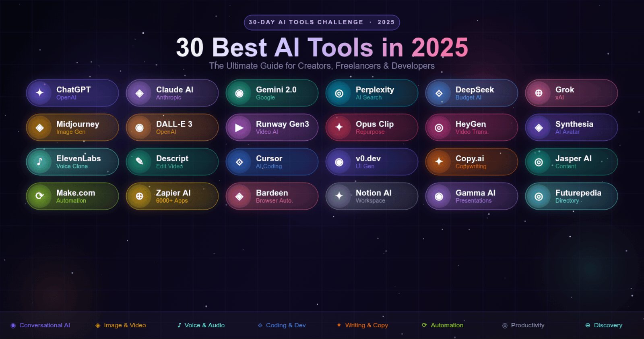This screenshot has height=339, width=644.
Task: Click the Copy.ai sparkle icon
Action: tap(439, 162)
